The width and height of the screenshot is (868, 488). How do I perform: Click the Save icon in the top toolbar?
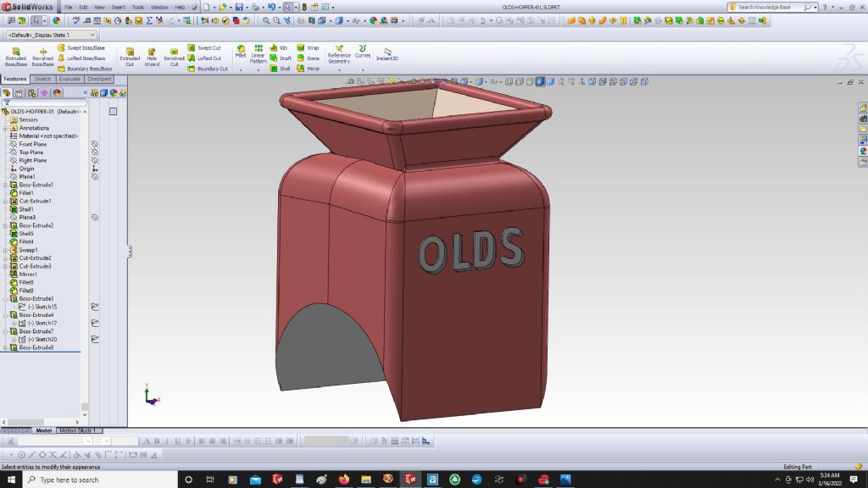tap(239, 7)
